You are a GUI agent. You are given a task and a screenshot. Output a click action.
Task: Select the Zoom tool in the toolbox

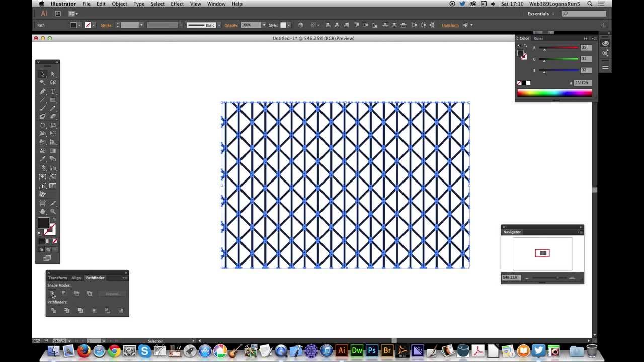(x=53, y=211)
